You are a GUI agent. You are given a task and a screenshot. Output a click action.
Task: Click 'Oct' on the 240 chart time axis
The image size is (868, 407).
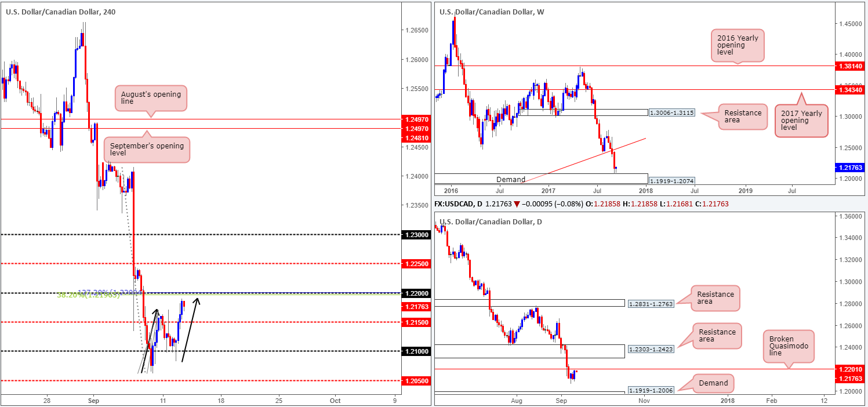pos(335,401)
